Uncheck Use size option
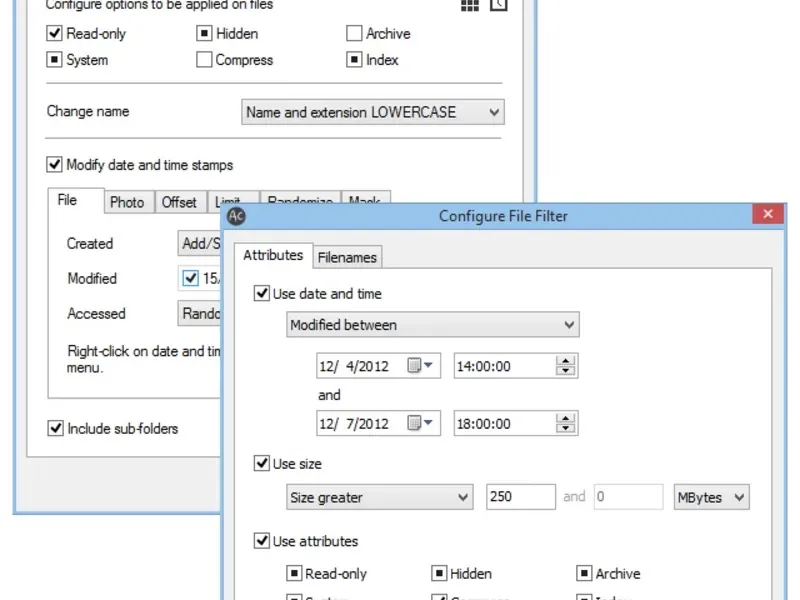The height and width of the screenshot is (600, 800). (x=262, y=463)
